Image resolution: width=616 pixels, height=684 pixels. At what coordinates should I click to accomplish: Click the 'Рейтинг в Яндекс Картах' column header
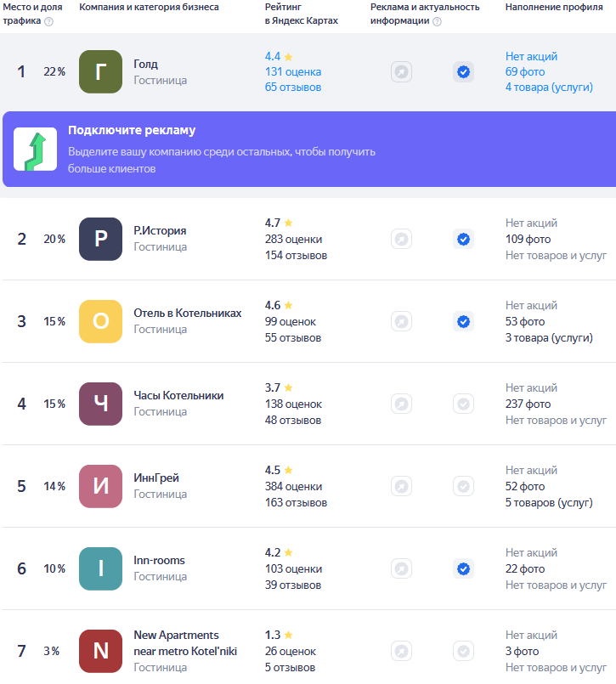(302, 14)
